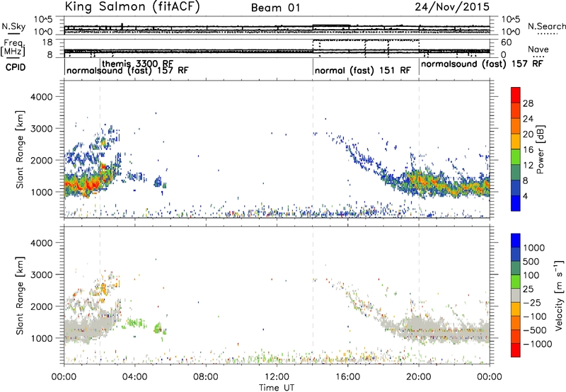The height and width of the screenshot is (392, 566).
Task: Click the 'N.Search' legend label
Action: coord(546,26)
